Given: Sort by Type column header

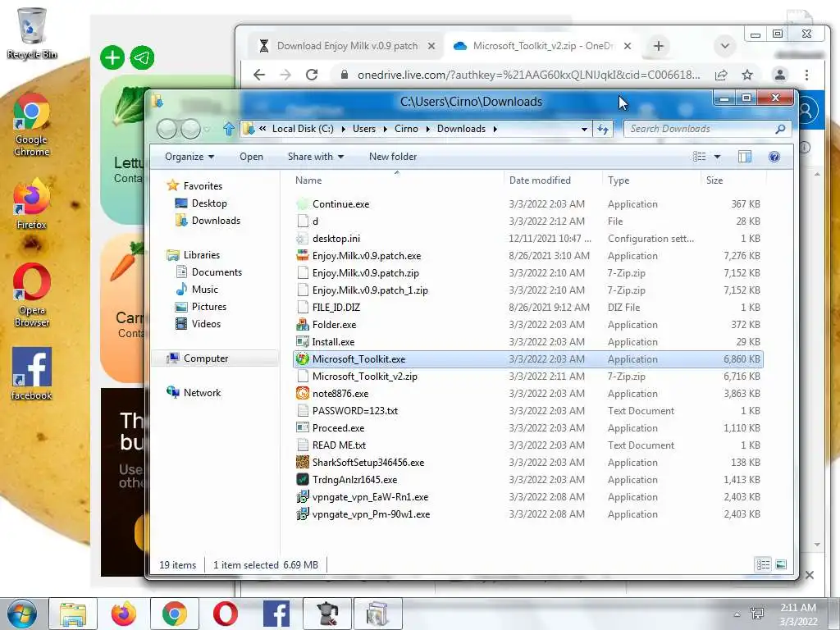Looking at the screenshot, I should point(651,180).
